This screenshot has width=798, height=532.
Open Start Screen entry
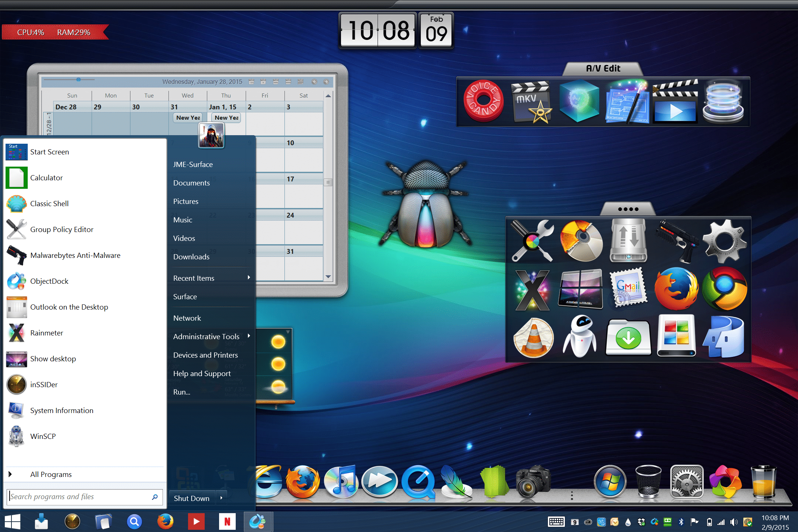[84, 152]
